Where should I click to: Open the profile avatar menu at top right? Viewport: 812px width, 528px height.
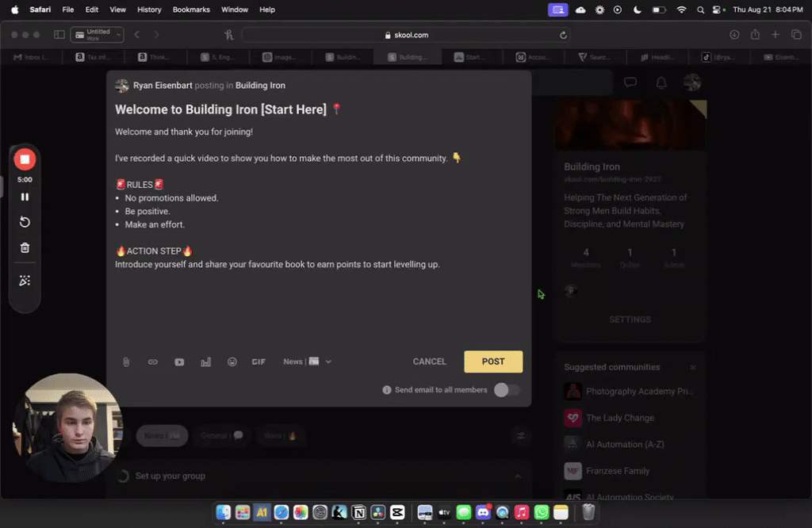[x=692, y=82]
